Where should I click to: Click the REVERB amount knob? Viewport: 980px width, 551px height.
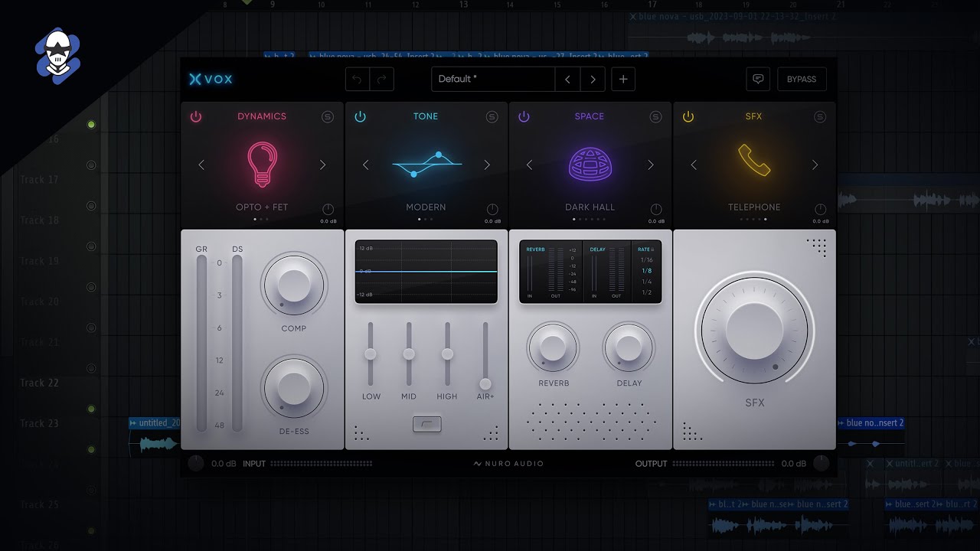pos(553,347)
